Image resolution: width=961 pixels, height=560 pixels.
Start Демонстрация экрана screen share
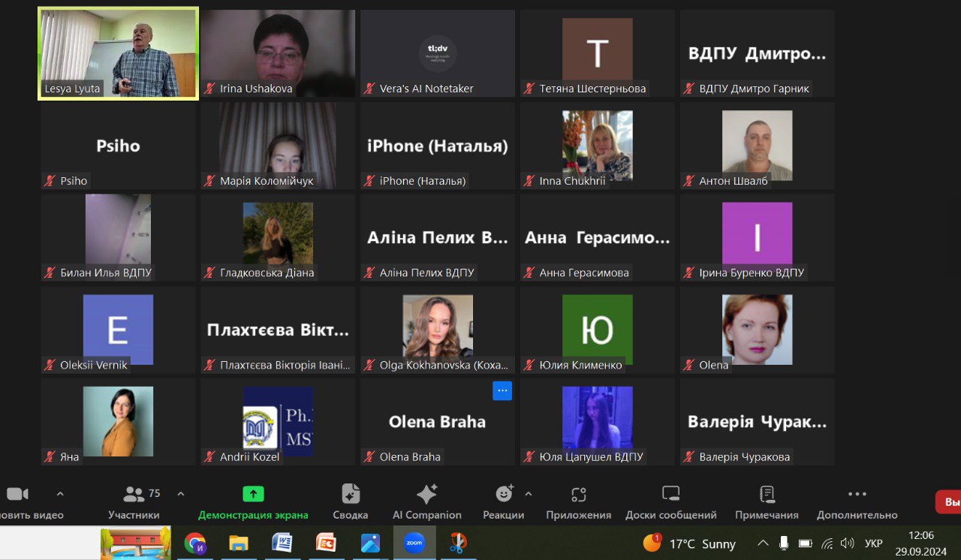pyautogui.click(x=253, y=502)
